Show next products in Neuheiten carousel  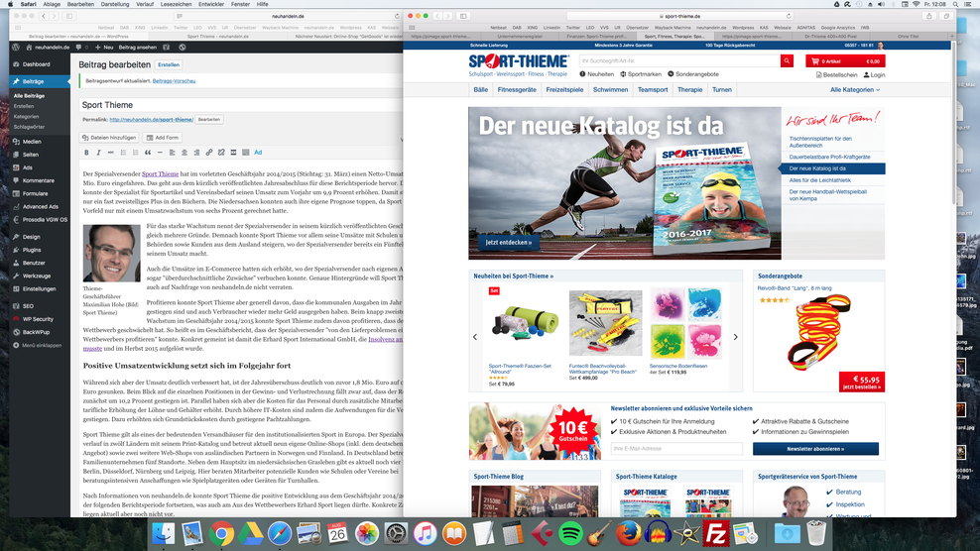pos(736,337)
